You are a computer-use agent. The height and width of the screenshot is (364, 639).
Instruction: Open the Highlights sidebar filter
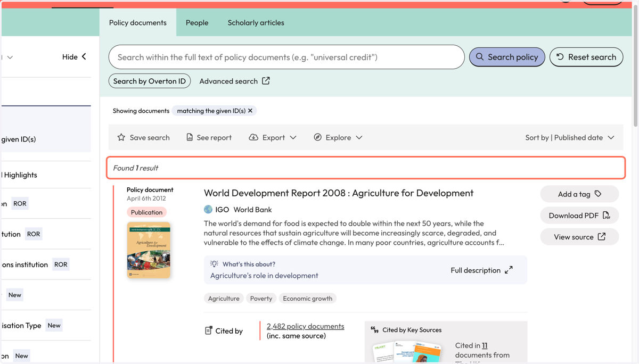tap(46, 175)
